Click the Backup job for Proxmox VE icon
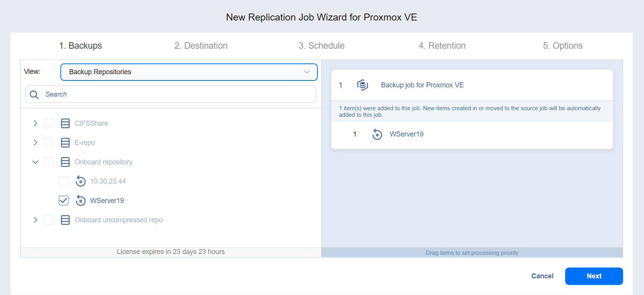The image size is (644, 295). 362,85
